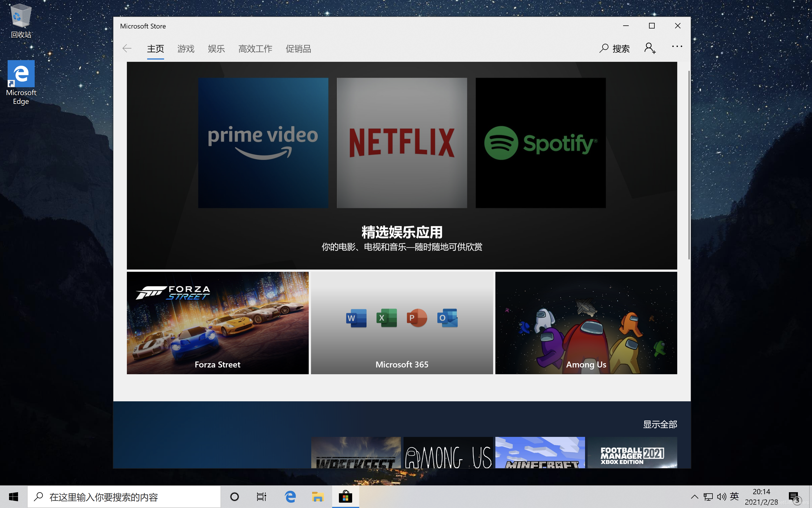Image resolution: width=812 pixels, height=508 pixels.
Task: Open the Outlook icon in Microsoft 365 tile
Action: pos(447,318)
